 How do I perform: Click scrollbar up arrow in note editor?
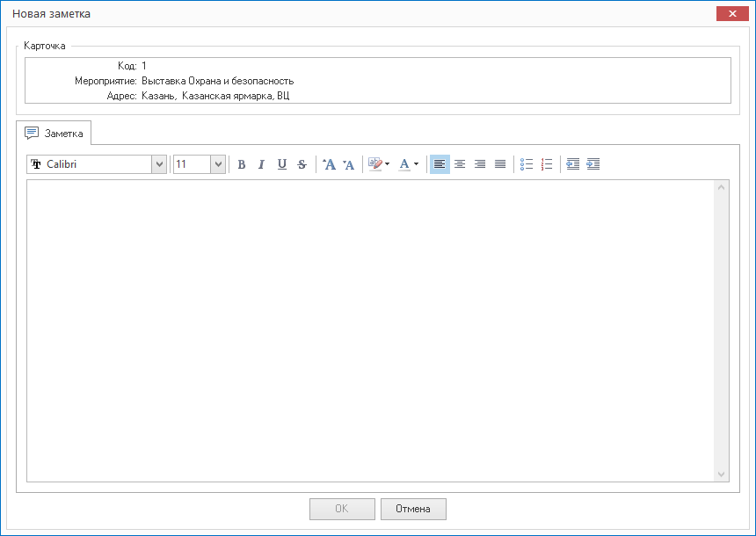pos(722,187)
